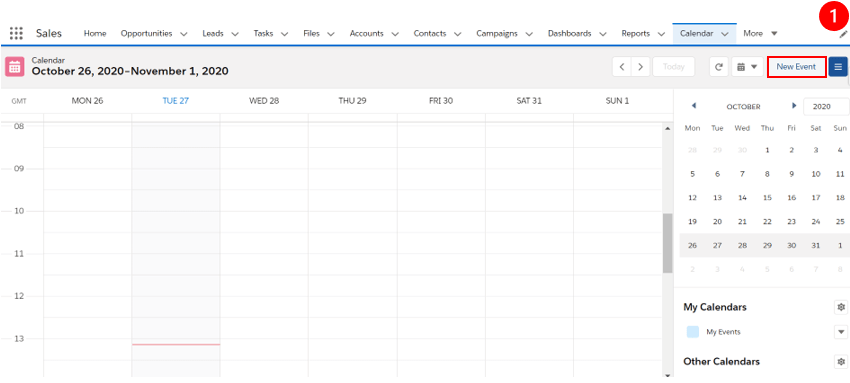
Task: Expand the Leads tab chevron
Action: point(235,34)
